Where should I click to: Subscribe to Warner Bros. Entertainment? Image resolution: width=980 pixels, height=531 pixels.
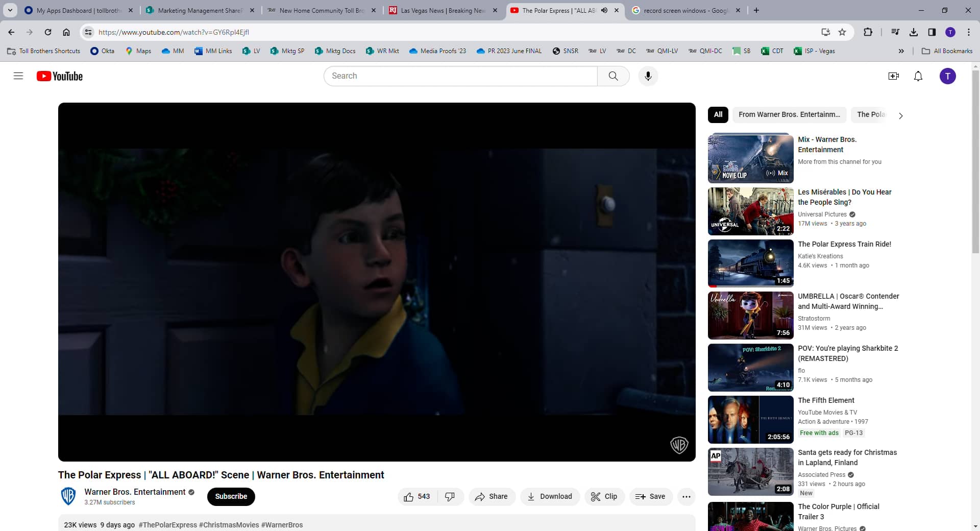tap(231, 496)
